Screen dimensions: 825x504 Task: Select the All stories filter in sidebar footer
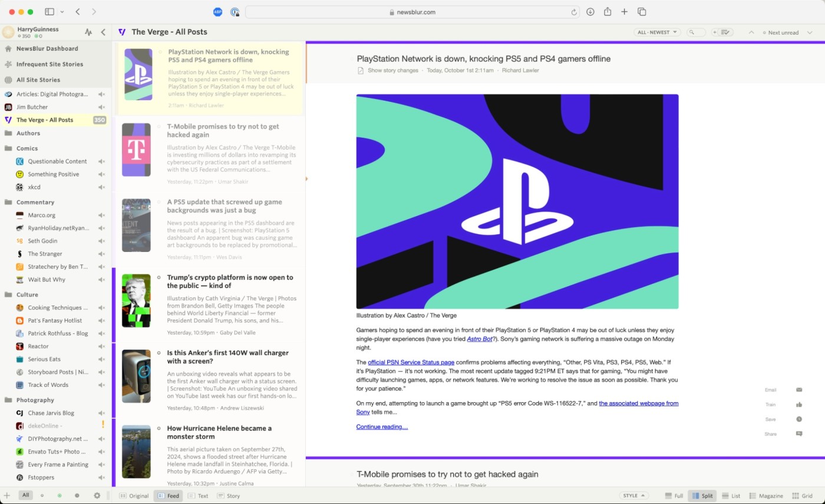(x=25, y=495)
